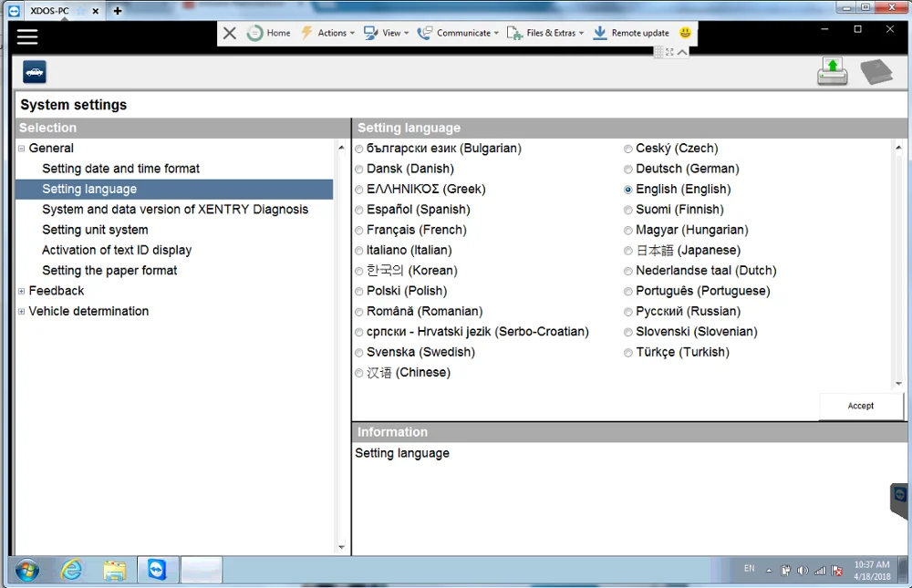Open Activation of text ID display
The width and height of the screenshot is (912, 588).
point(117,250)
